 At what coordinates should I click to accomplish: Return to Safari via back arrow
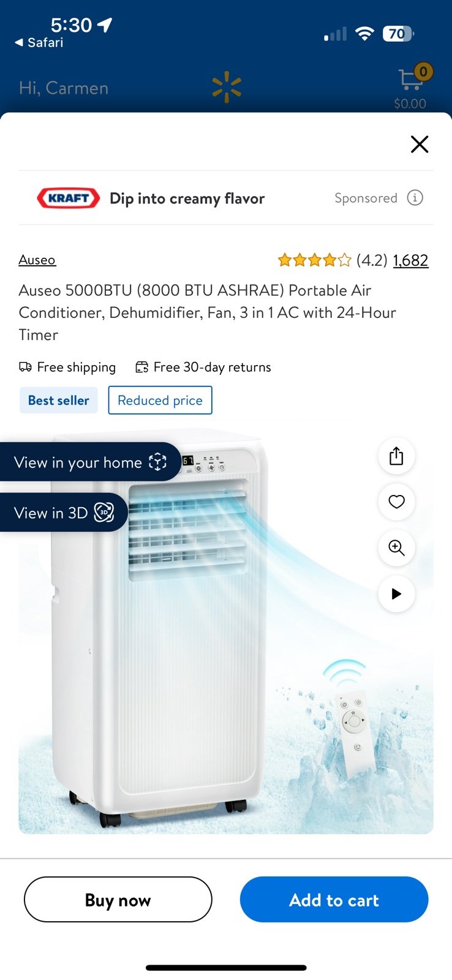[x=39, y=42]
